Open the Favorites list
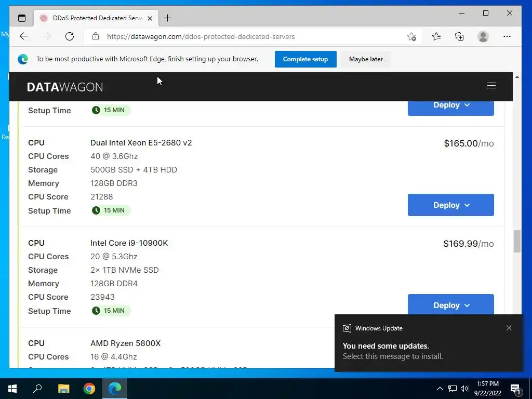The image size is (532, 399). [436, 36]
